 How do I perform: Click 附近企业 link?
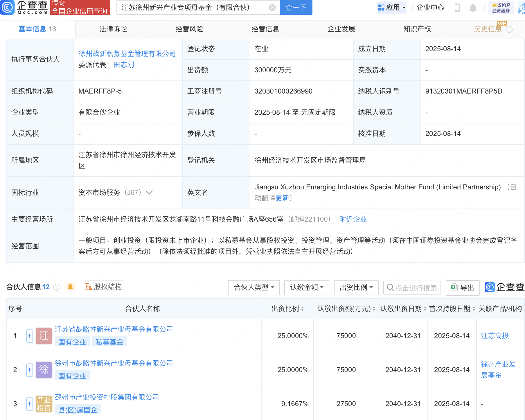(353, 219)
